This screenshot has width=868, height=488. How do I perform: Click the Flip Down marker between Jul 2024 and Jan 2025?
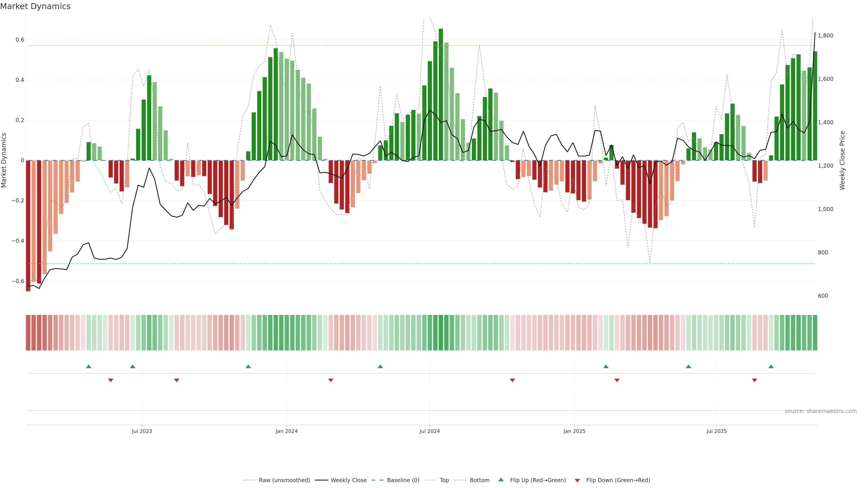[x=512, y=380]
